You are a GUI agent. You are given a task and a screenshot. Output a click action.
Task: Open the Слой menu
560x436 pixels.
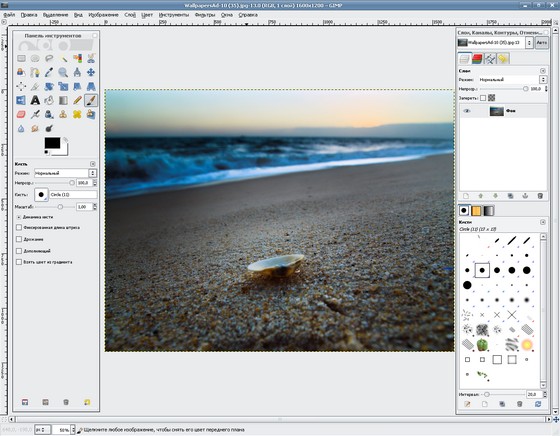pyautogui.click(x=130, y=15)
